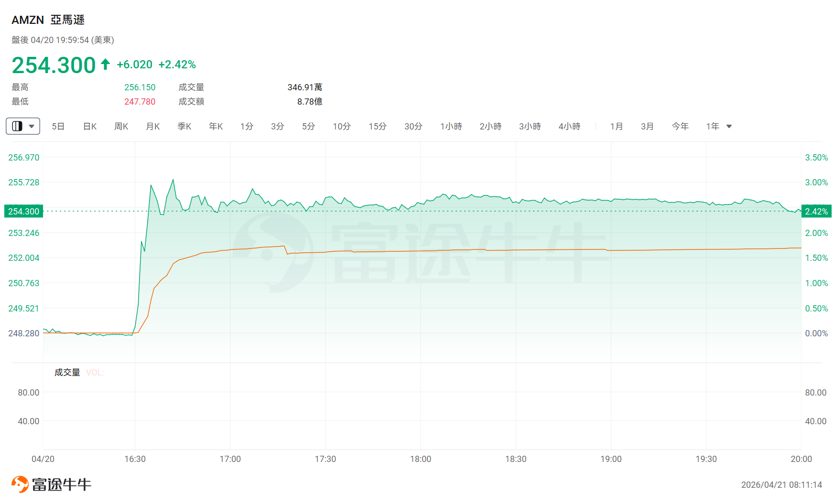Switch to the 5日 chart tab

[x=58, y=127]
